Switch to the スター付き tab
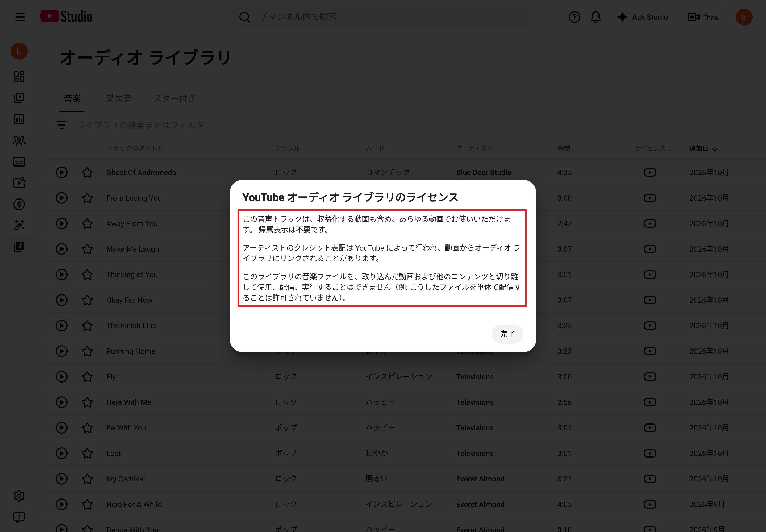The height and width of the screenshot is (532, 766). tap(174, 99)
